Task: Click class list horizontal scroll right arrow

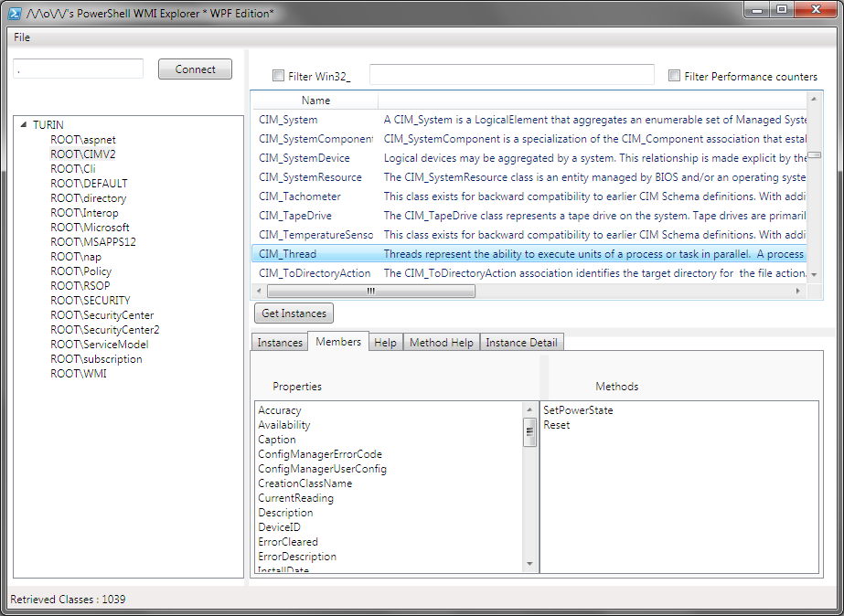Action: pyautogui.click(x=797, y=291)
